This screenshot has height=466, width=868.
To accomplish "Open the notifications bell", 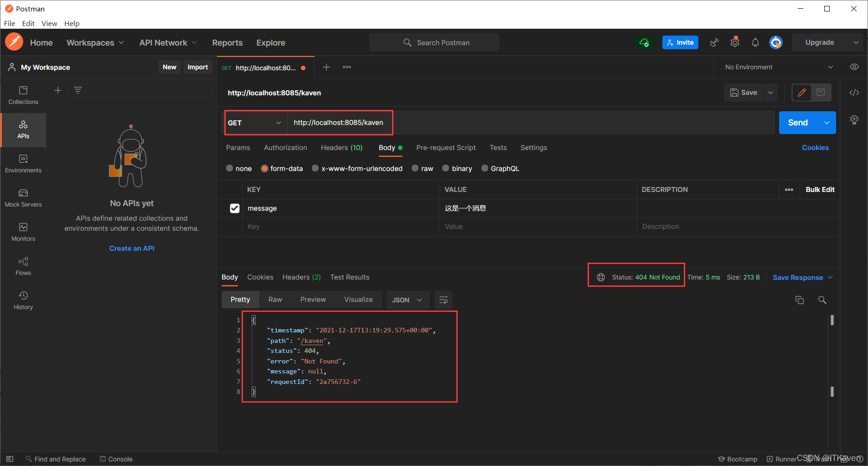I will tap(755, 42).
